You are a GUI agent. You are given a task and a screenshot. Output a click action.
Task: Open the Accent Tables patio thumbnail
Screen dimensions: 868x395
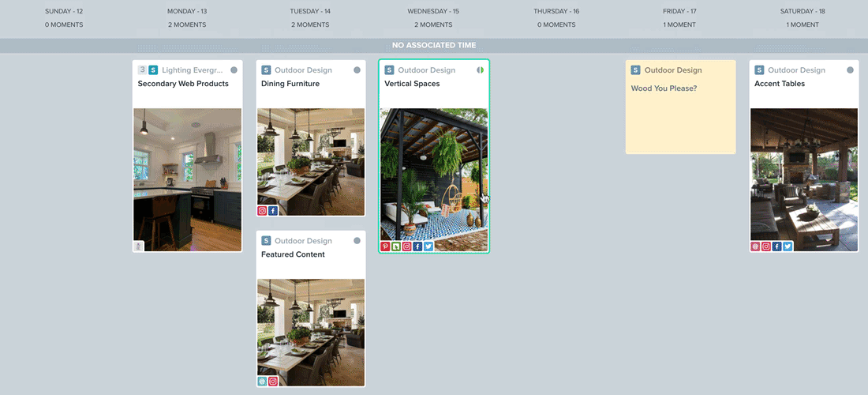pos(804,179)
